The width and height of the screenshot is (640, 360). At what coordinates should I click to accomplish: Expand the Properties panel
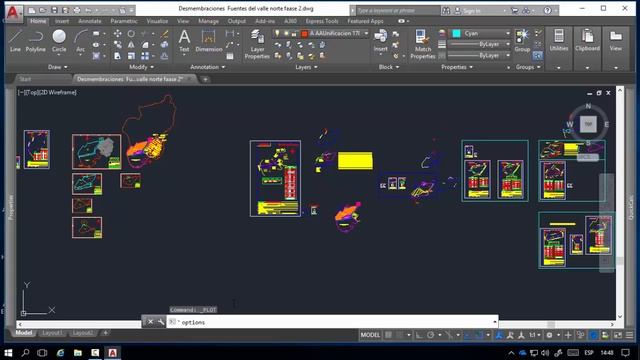pyautogui.click(x=457, y=67)
